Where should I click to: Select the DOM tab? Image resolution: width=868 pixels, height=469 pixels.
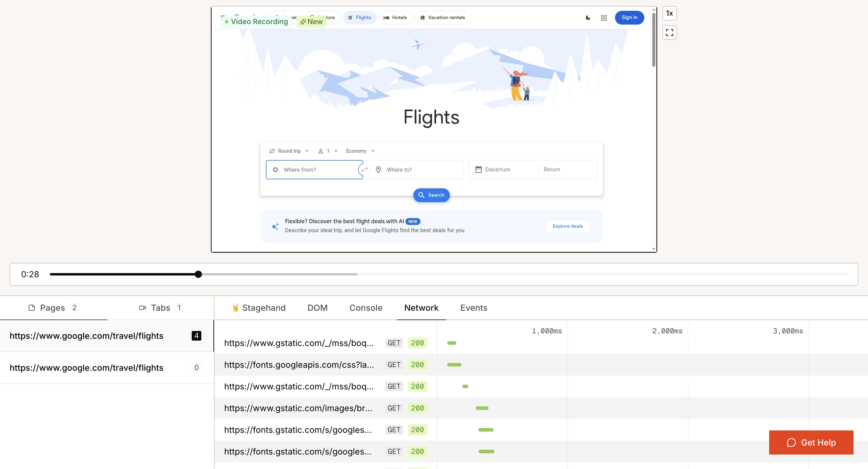click(317, 308)
